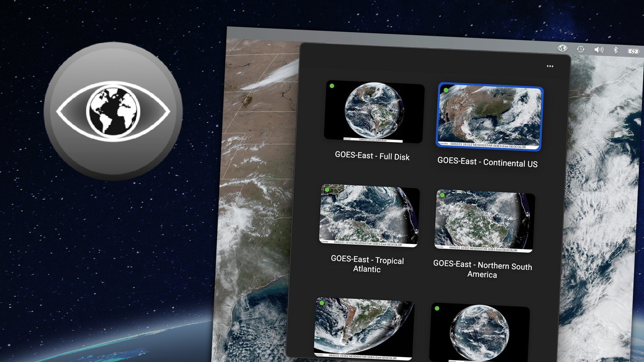The height and width of the screenshot is (362, 644).
Task: Open the Bluetooth menu bar icon
Action: tap(615, 50)
